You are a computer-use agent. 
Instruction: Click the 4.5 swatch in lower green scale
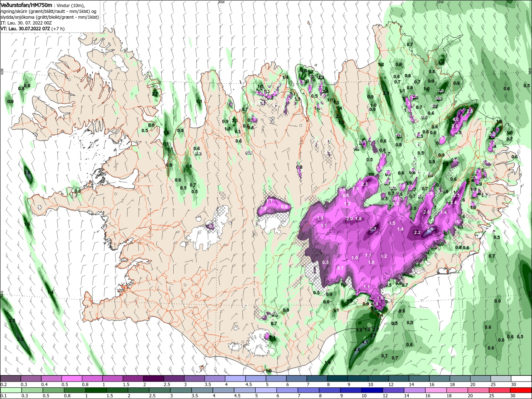point(244,390)
